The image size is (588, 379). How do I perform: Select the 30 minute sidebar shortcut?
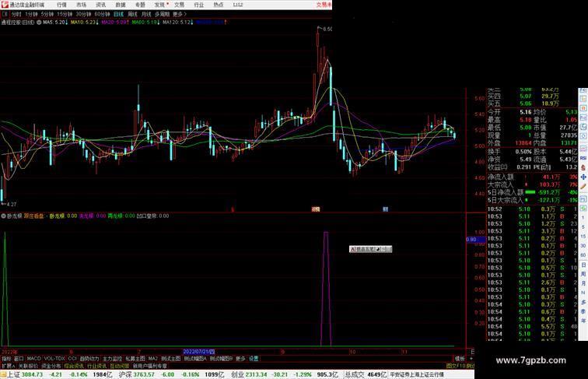(x=583, y=246)
